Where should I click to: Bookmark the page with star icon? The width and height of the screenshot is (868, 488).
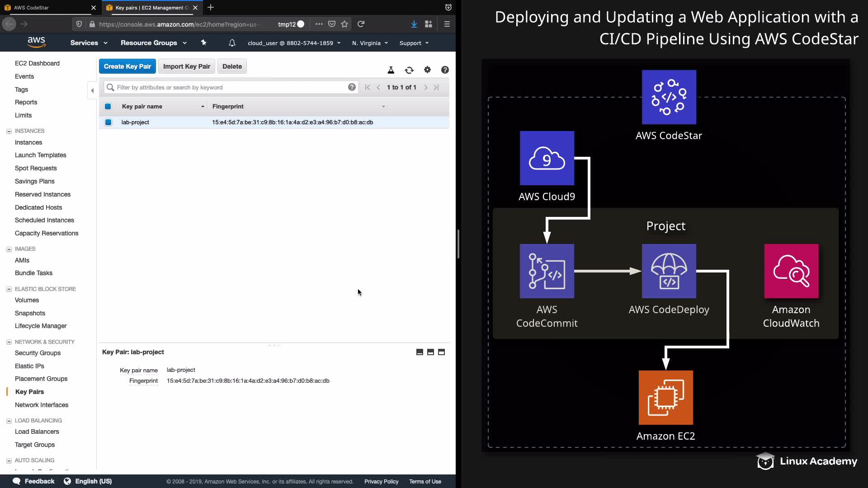(x=344, y=24)
